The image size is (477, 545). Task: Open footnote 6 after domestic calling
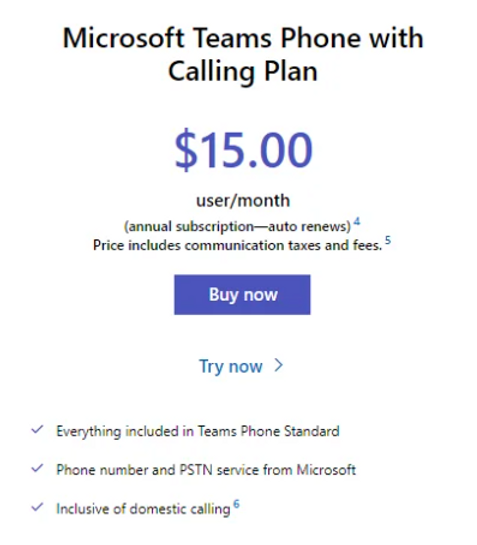pos(236,504)
